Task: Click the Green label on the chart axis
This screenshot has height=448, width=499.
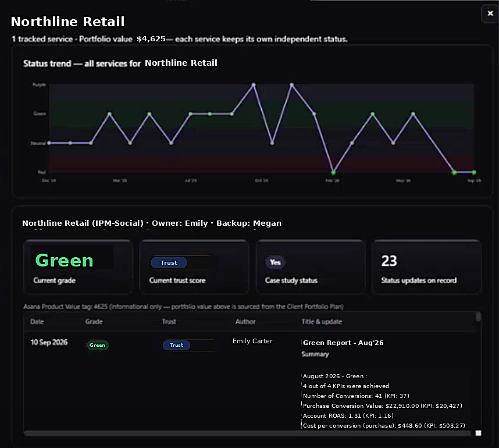Action: tap(40, 113)
